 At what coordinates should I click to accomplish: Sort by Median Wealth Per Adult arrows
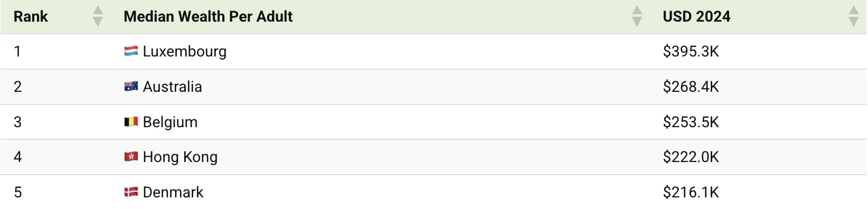point(637,16)
